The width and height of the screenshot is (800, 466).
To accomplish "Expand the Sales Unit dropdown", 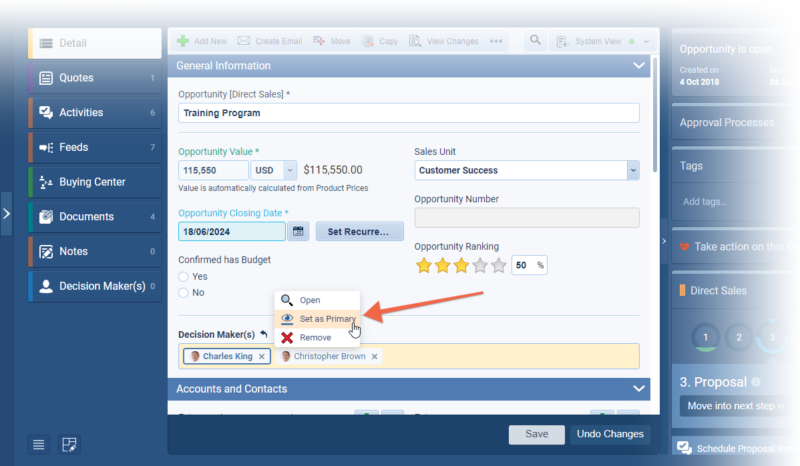I will pos(632,171).
